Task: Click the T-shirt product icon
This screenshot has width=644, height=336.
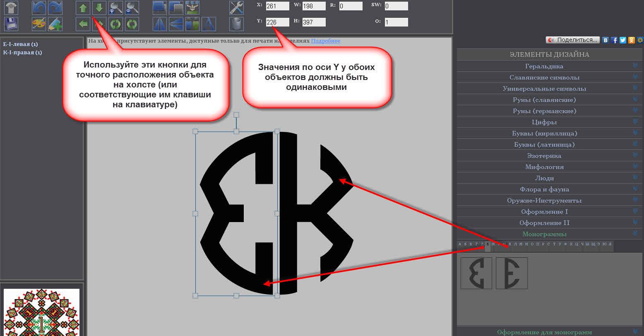Action: 11,8
